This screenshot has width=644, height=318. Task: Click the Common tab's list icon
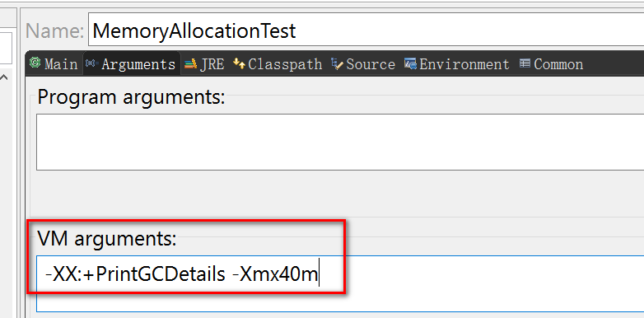point(525,63)
